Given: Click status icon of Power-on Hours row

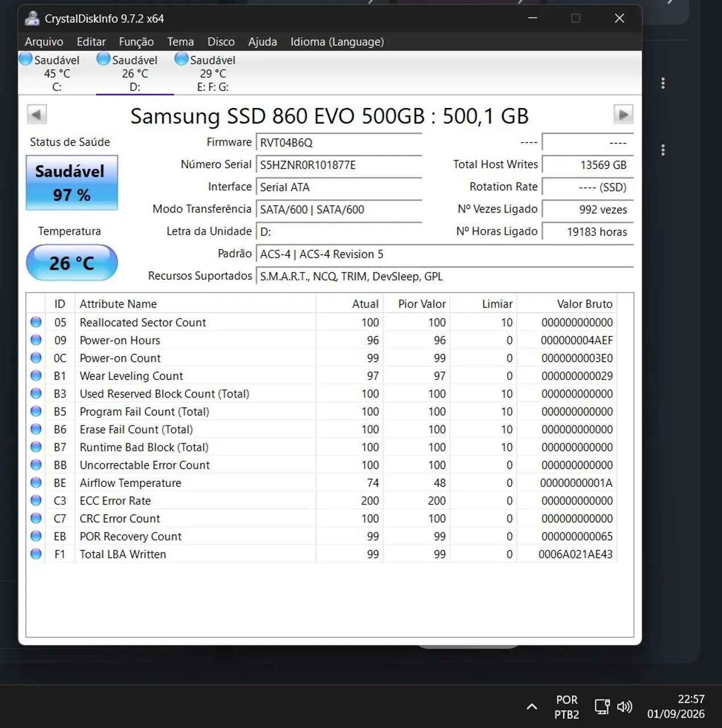Looking at the screenshot, I should coord(36,340).
